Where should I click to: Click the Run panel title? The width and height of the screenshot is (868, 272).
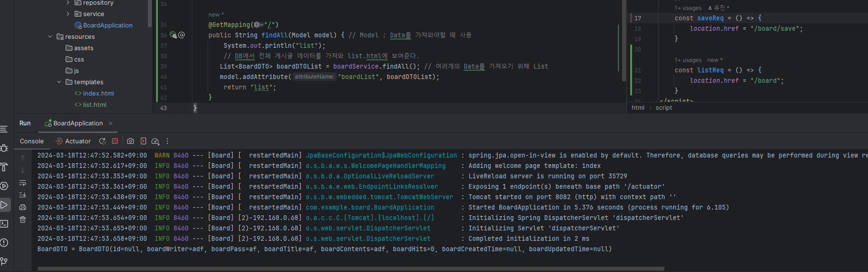tap(25, 123)
